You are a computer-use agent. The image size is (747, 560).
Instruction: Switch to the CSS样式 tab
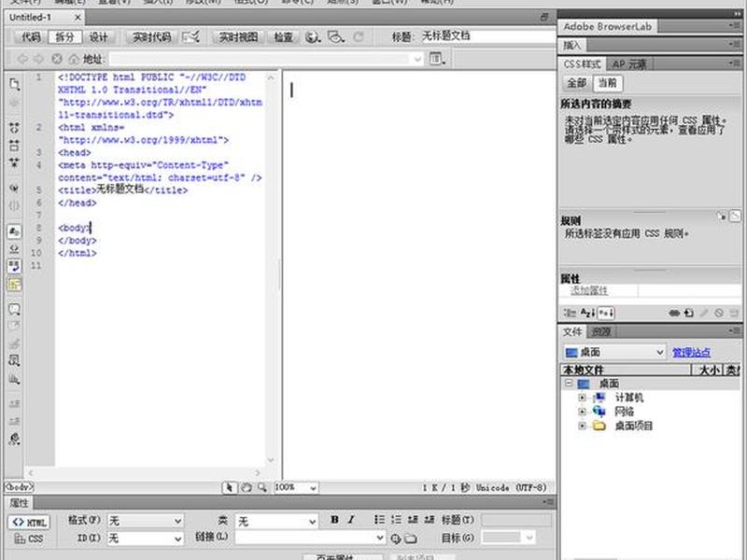point(582,63)
